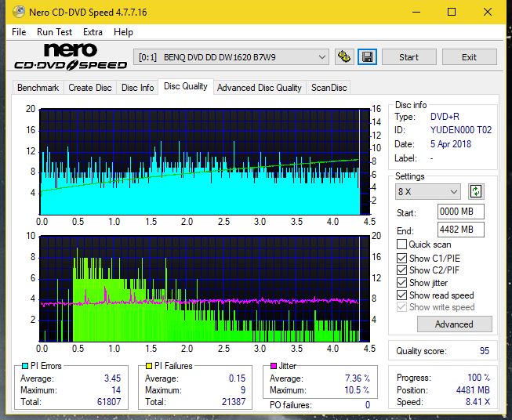
Task: Click PI Failures maximum 9 value
Action: [243, 390]
